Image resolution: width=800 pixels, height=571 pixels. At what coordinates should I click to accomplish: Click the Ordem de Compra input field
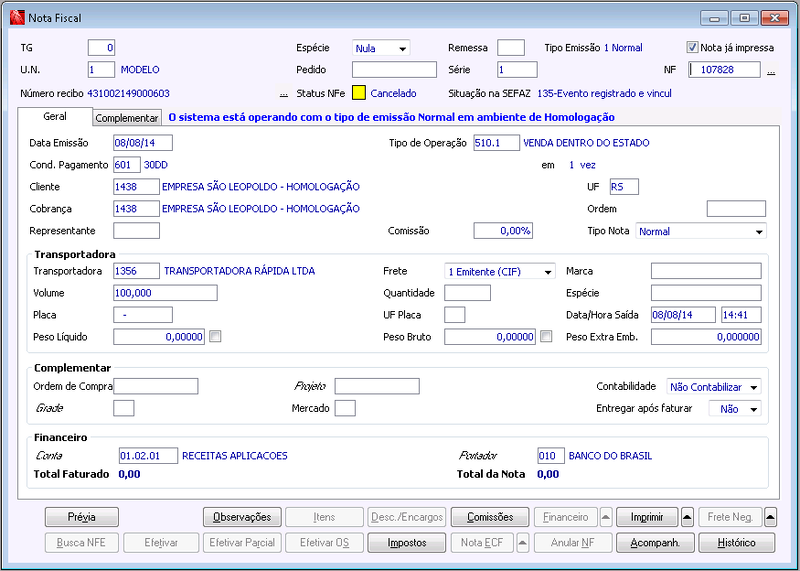tap(156, 386)
